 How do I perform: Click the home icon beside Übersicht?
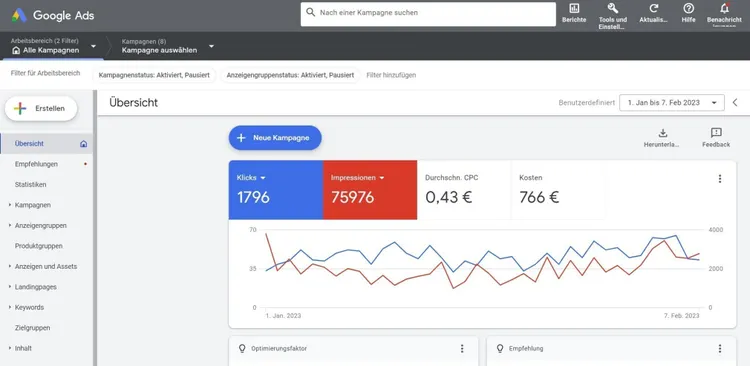pyautogui.click(x=84, y=144)
